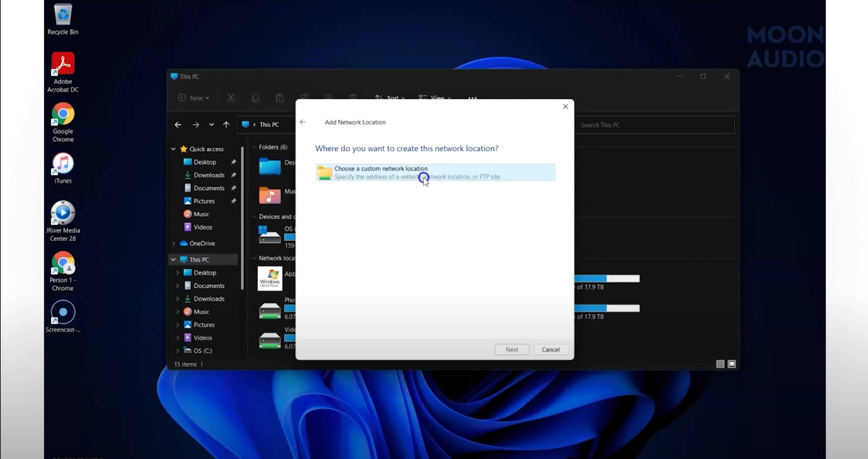This screenshot has height=459, width=868.
Task: Select Downloads under Quick access
Action: click(204, 175)
